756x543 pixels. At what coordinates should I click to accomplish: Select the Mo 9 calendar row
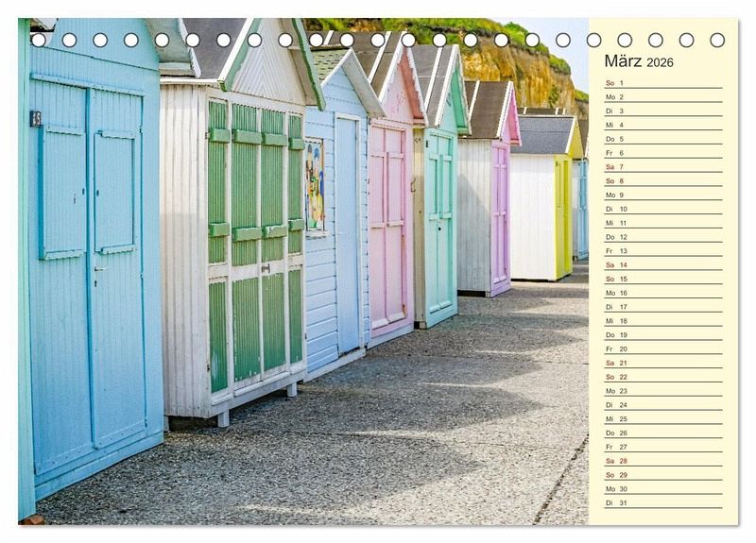(663, 195)
